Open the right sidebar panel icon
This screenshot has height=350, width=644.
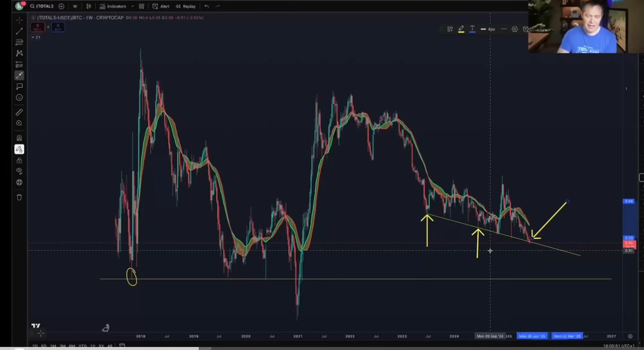[x=641, y=178]
